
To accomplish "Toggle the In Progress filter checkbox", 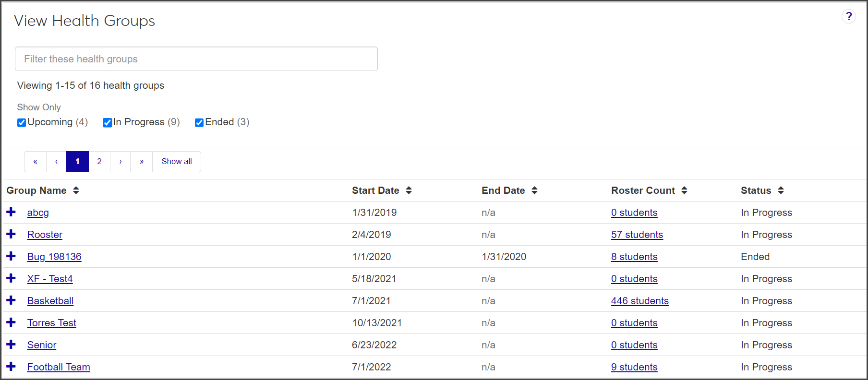I will click(108, 123).
